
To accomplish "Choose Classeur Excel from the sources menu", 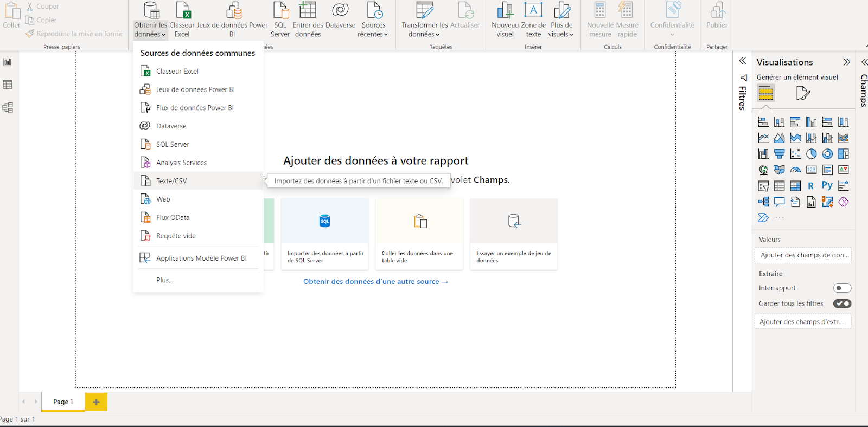I will (x=198, y=71).
